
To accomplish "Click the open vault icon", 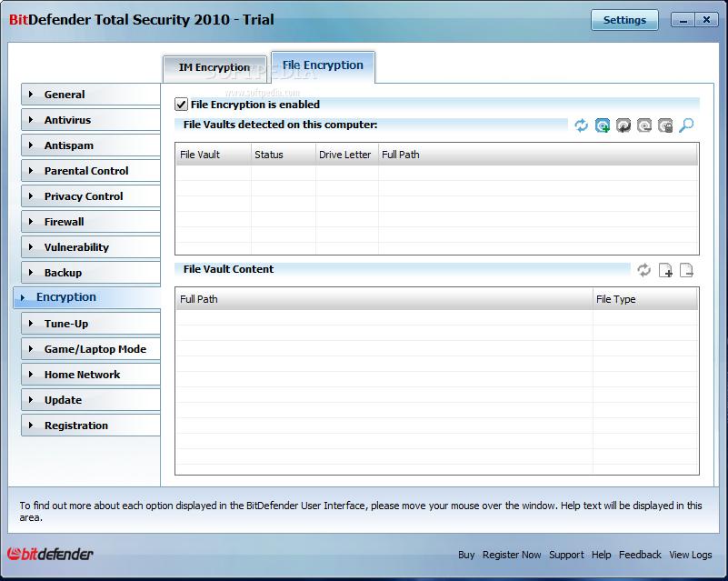I will click(x=623, y=126).
